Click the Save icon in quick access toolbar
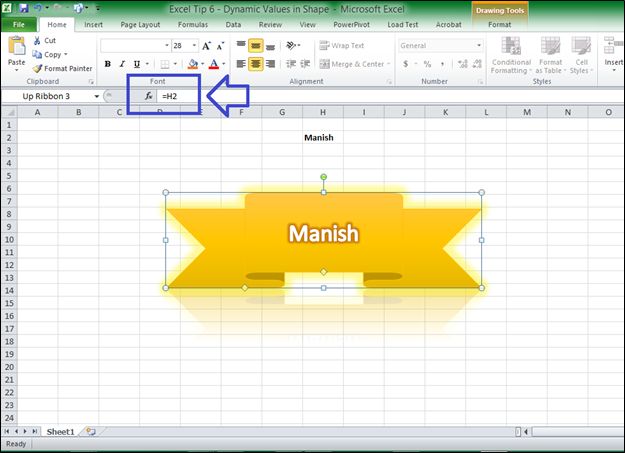This screenshot has height=453, width=625. click(24, 8)
